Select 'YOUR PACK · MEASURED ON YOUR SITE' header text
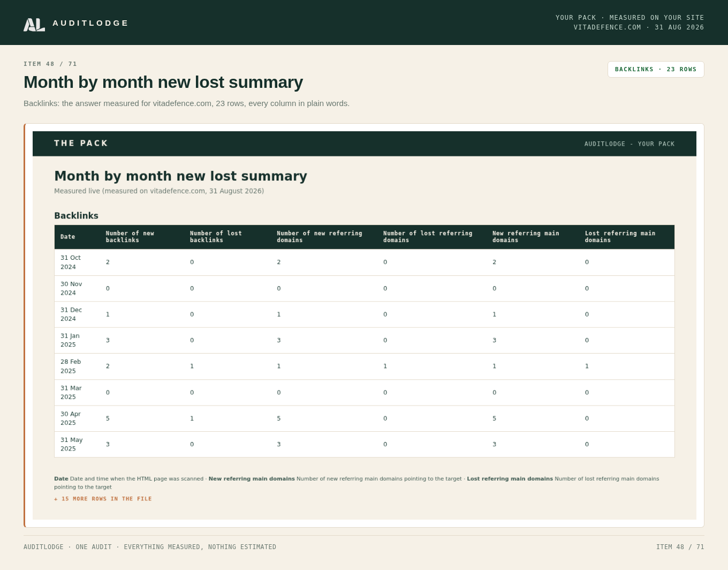Viewport: 728px width, 570px height. (x=630, y=18)
